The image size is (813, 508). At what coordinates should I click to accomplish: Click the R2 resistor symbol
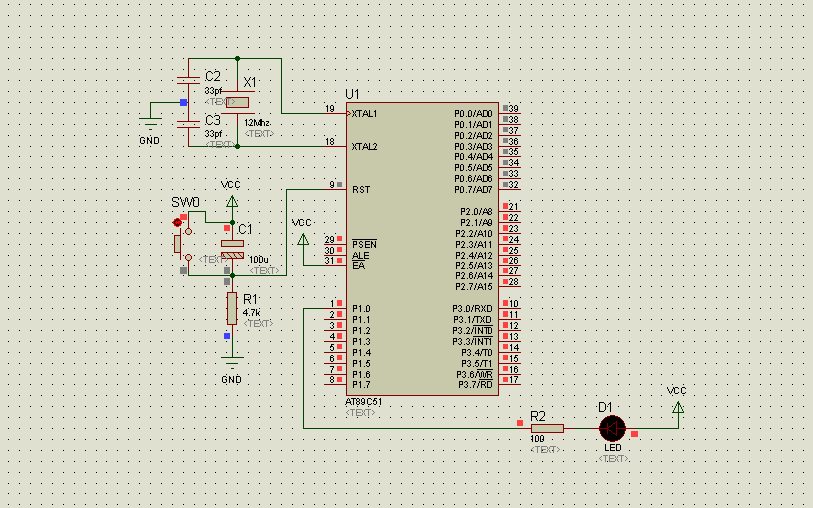pos(547,429)
